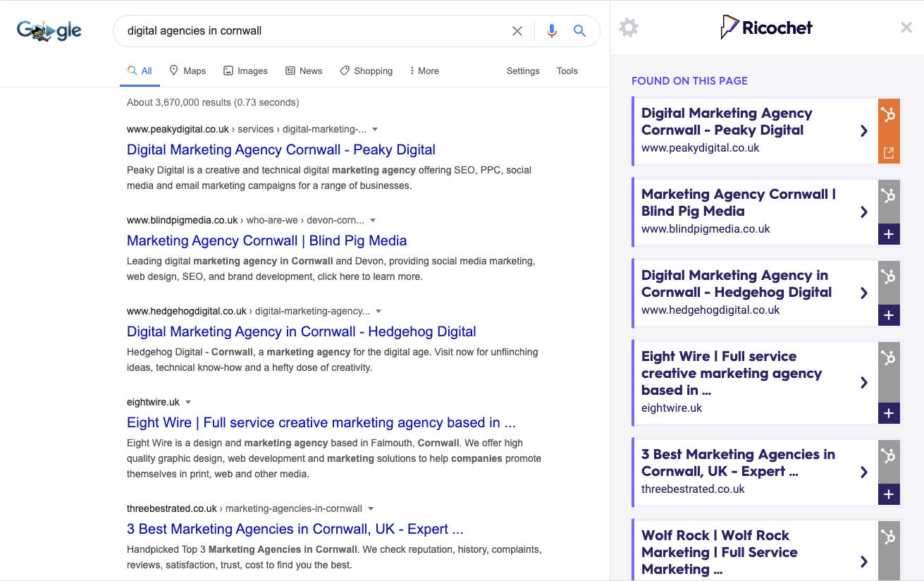
Task: Add Hedgehog Digital with plus button
Action: [x=889, y=316]
